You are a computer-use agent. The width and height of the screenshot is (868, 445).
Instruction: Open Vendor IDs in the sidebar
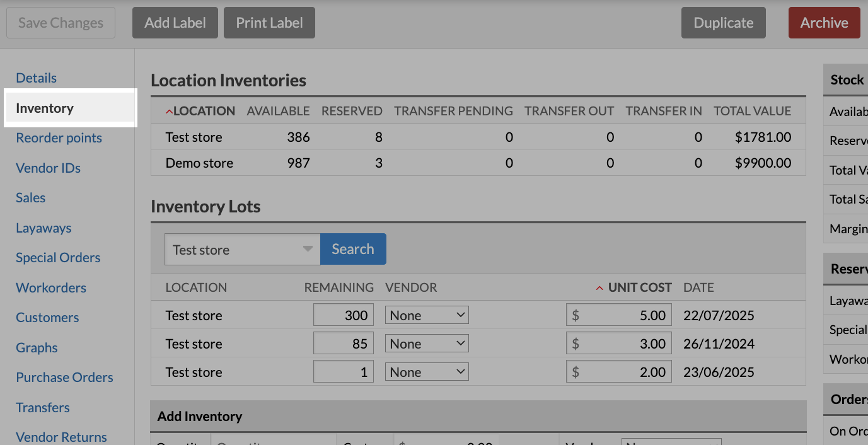tap(48, 168)
